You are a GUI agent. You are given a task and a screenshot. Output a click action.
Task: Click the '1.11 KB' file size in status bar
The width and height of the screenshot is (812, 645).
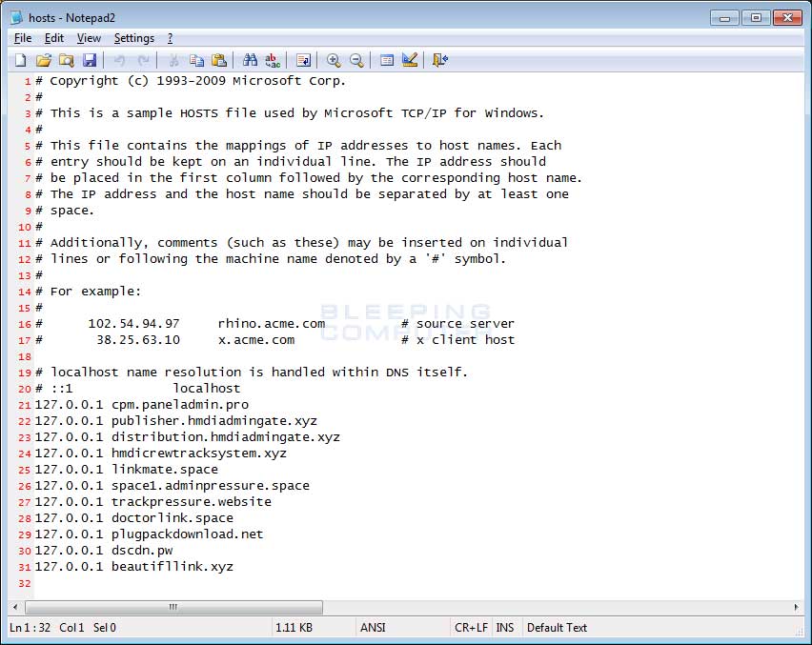pyautogui.click(x=294, y=628)
